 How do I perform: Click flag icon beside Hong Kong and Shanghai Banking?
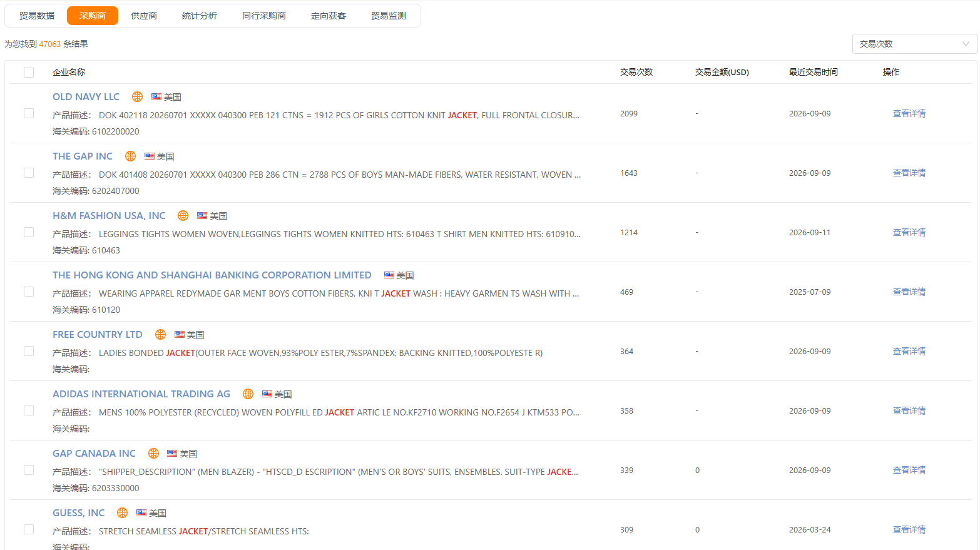pyautogui.click(x=389, y=275)
